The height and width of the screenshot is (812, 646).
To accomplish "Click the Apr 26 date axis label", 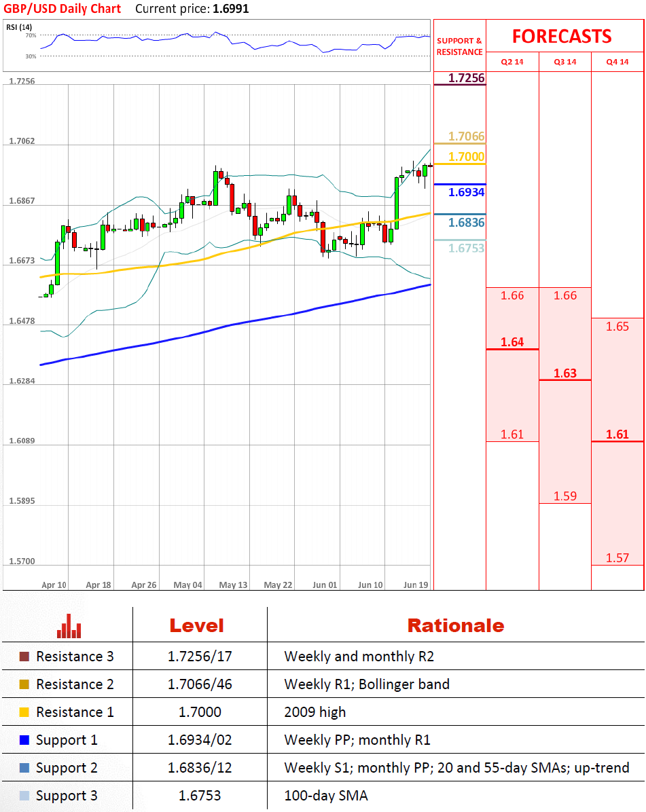I will [144, 585].
